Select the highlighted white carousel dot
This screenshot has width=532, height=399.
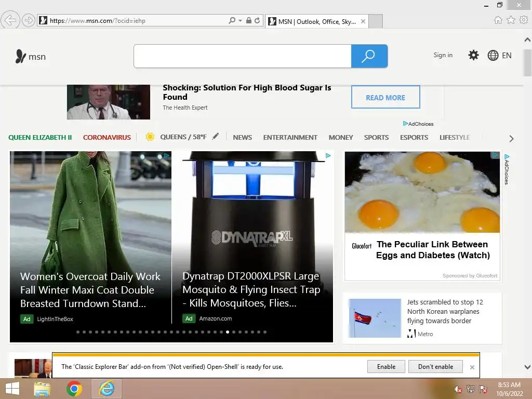[x=228, y=332]
